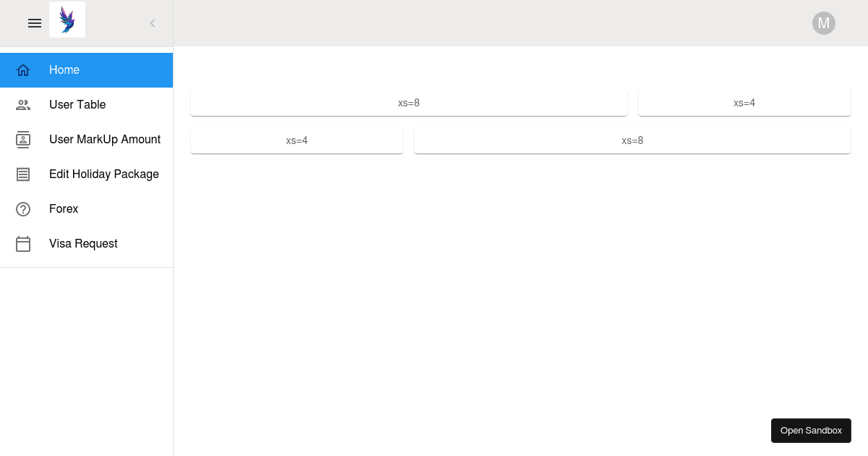Click the xs=4 card in the top row

coord(744,103)
